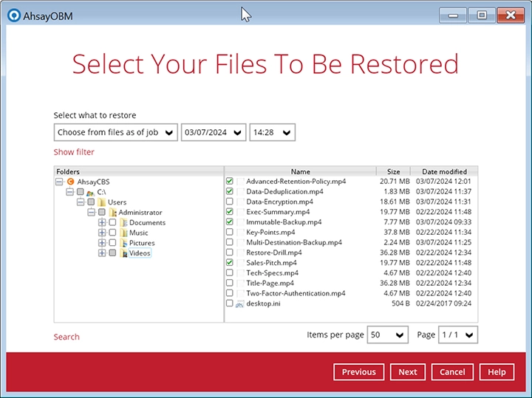Collapse the Administrator tree node
The width and height of the screenshot is (532, 398).
coord(92,213)
